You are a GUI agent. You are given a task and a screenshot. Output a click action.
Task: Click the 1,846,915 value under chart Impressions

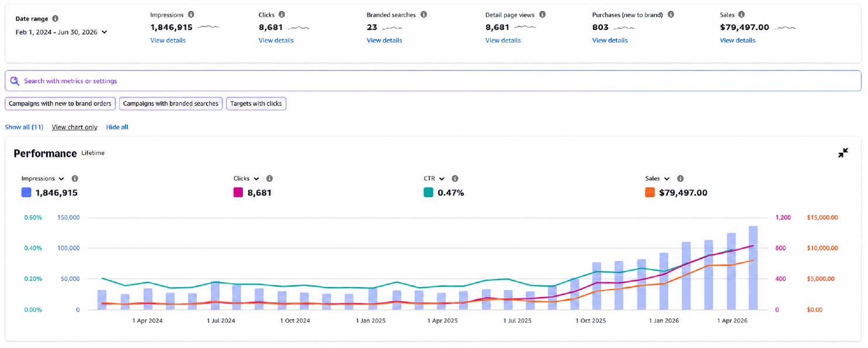pos(57,192)
